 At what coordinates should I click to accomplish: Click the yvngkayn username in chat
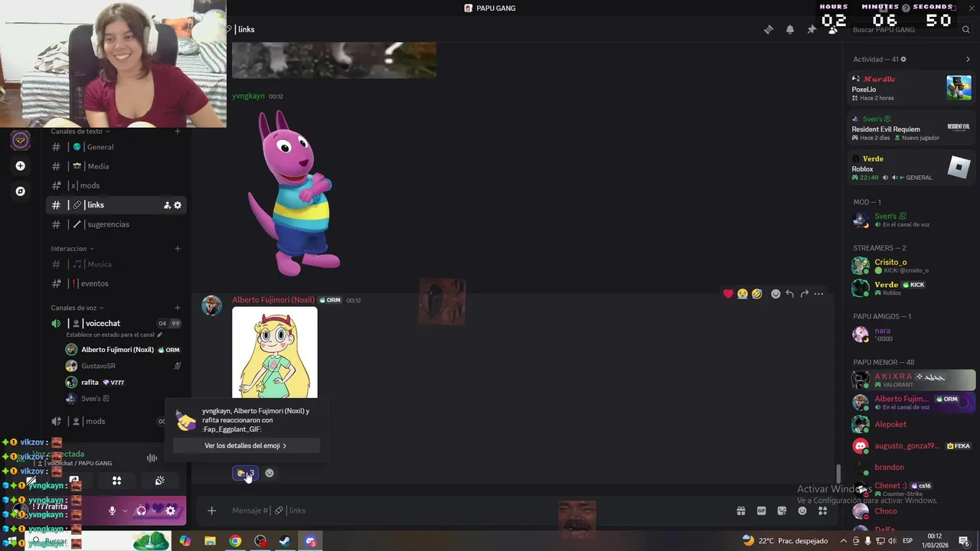click(x=248, y=96)
